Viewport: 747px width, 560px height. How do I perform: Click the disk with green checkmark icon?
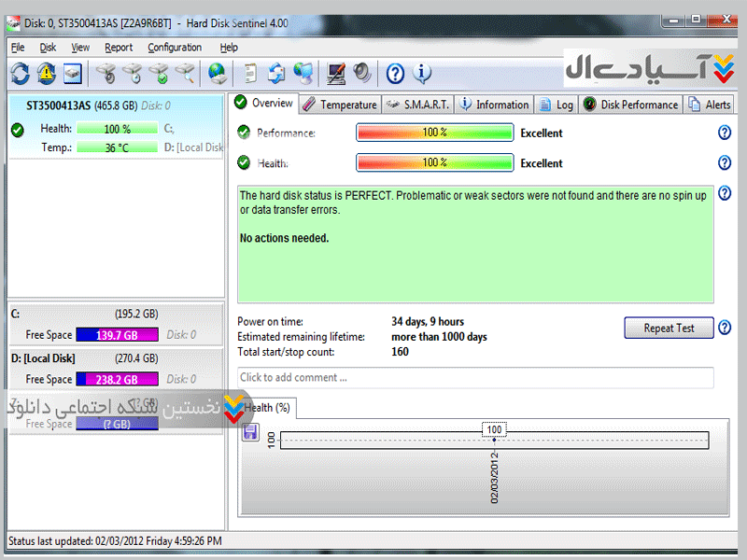160,73
